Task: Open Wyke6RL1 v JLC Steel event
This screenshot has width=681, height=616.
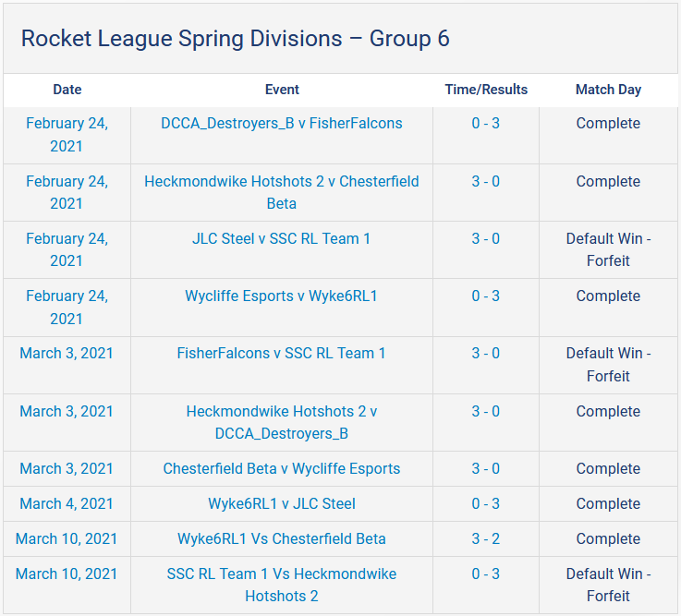Action: [x=281, y=504]
